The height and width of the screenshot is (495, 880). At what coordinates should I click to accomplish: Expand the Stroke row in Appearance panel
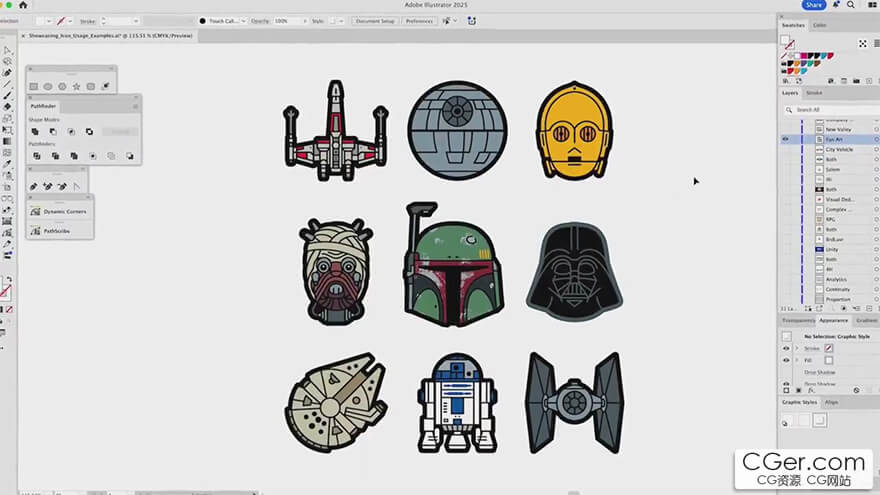click(x=797, y=348)
